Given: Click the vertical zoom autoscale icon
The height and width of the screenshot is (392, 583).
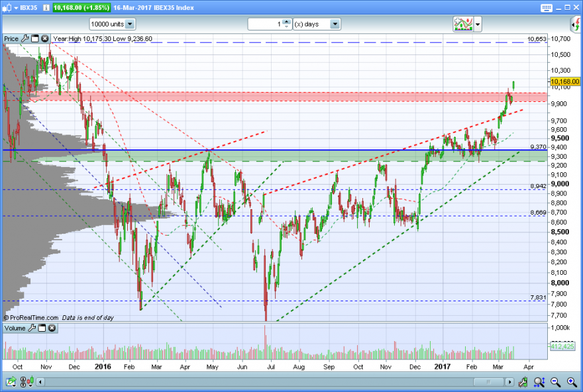Looking at the screenshot, I should (539, 381).
